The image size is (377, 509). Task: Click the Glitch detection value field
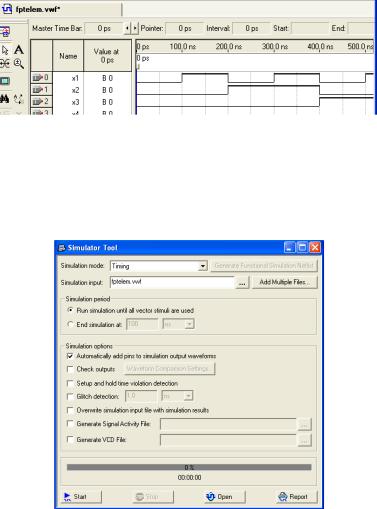[141, 396]
